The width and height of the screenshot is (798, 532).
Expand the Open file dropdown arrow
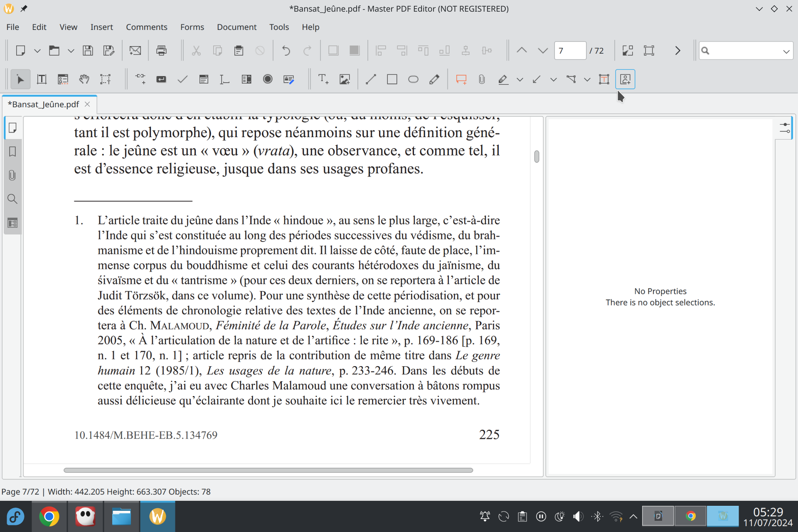(x=71, y=51)
